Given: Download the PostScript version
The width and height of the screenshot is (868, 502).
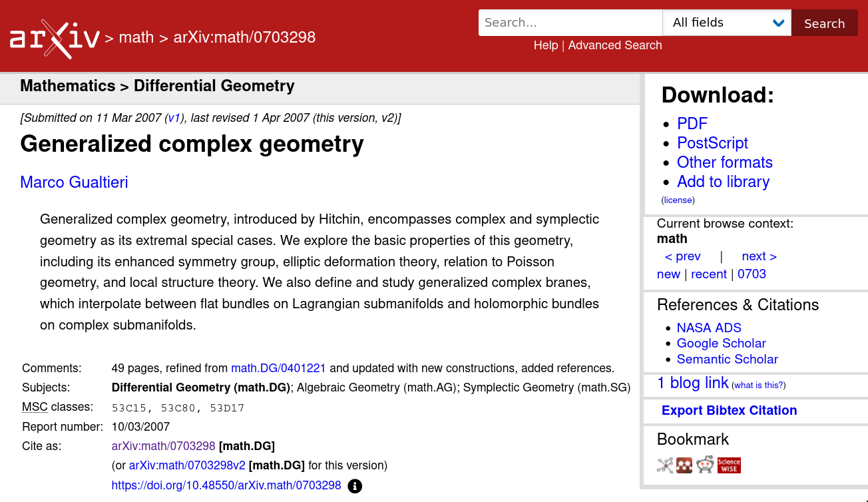Looking at the screenshot, I should pyautogui.click(x=712, y=143).
